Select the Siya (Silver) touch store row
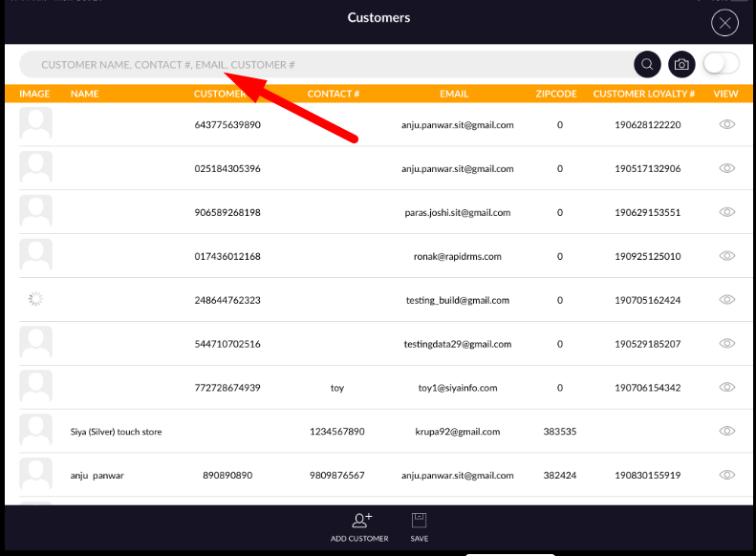Viewport: 756px width, 556px height. [117, 432]
